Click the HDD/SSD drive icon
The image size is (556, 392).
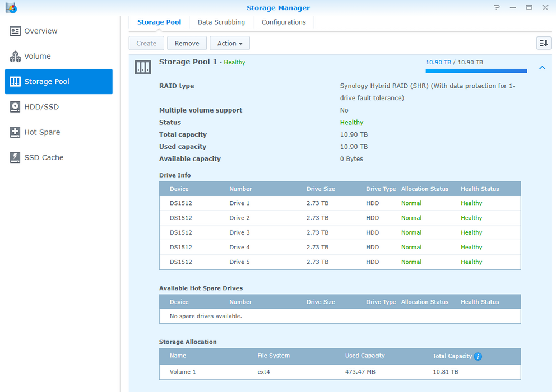click(15, 107)
